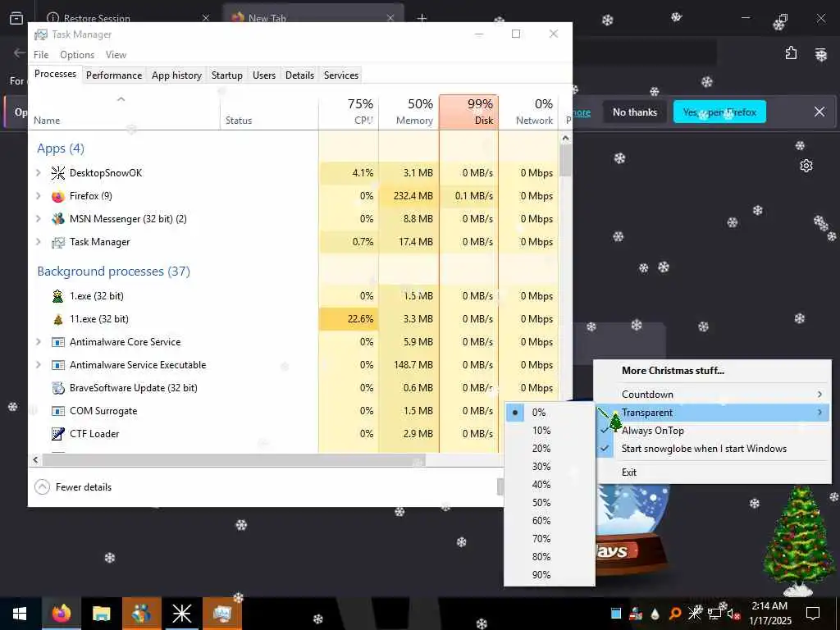Open the Windows Start menu
Image resolution: width=840 pixels, height=630 pixels.
20,614
